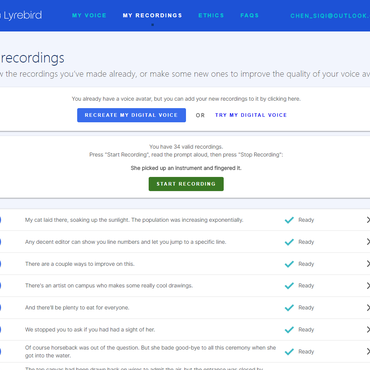This screenshot has height=370, width=370.
Task: Select sentence "Of course horseback was out"
Action: (150, 352)
